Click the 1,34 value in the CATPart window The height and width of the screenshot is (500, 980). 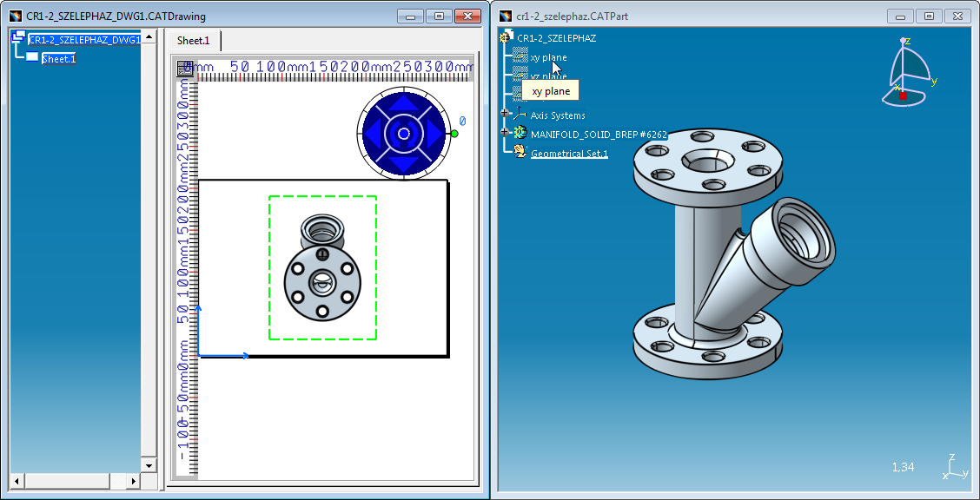point(904,467)
